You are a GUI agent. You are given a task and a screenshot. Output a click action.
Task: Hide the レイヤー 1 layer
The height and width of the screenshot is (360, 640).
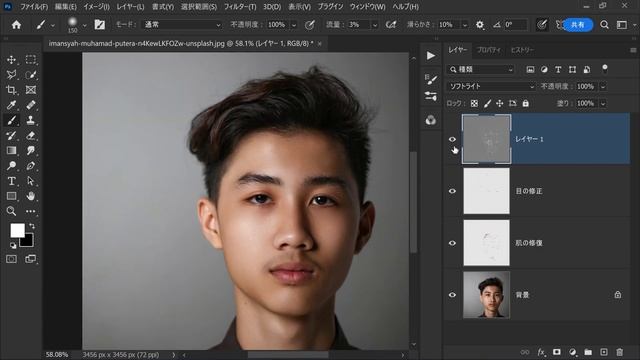pyautogui.click(x=452, y=139)
